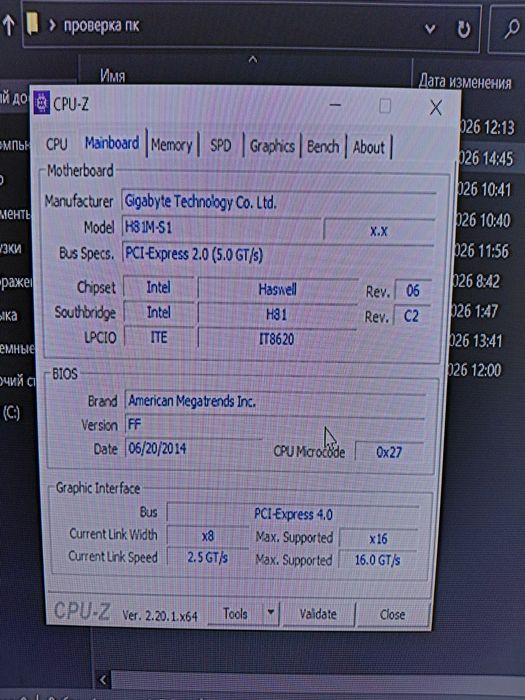Click Southbridge revision value 'C2'

[411, 316]
